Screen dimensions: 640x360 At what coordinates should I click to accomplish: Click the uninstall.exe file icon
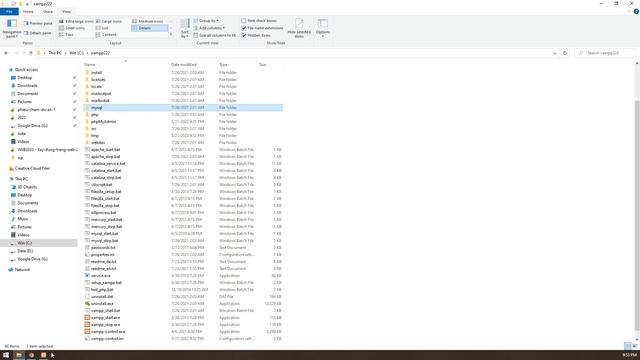(87, 304)
